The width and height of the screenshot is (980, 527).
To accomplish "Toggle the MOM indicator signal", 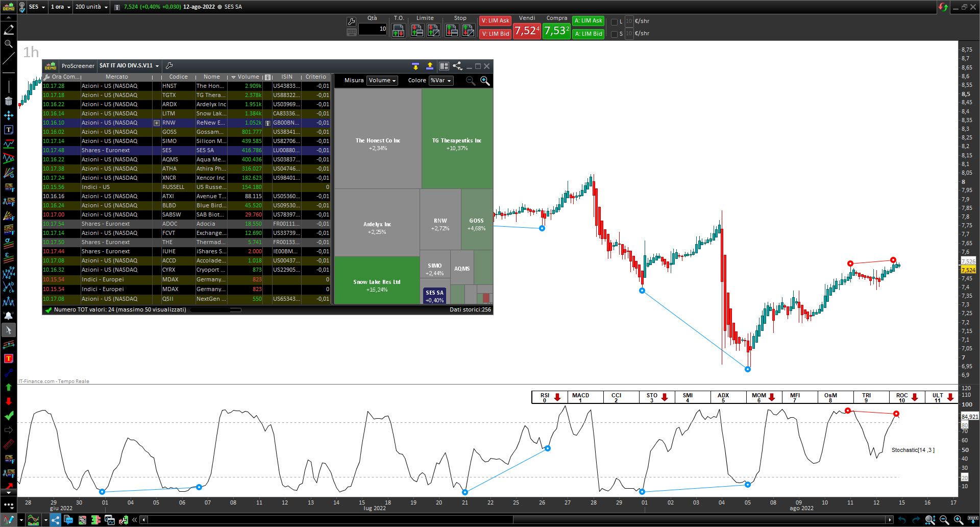I will click(764, 397).
